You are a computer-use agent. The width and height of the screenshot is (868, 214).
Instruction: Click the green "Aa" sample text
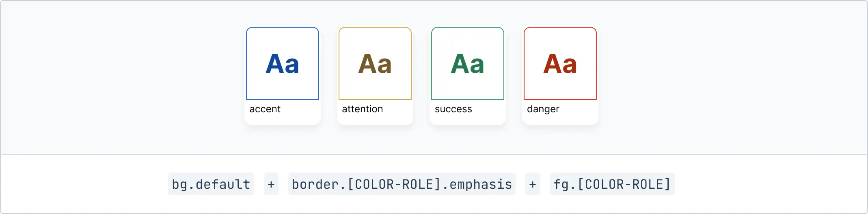[x=468, y=64]
